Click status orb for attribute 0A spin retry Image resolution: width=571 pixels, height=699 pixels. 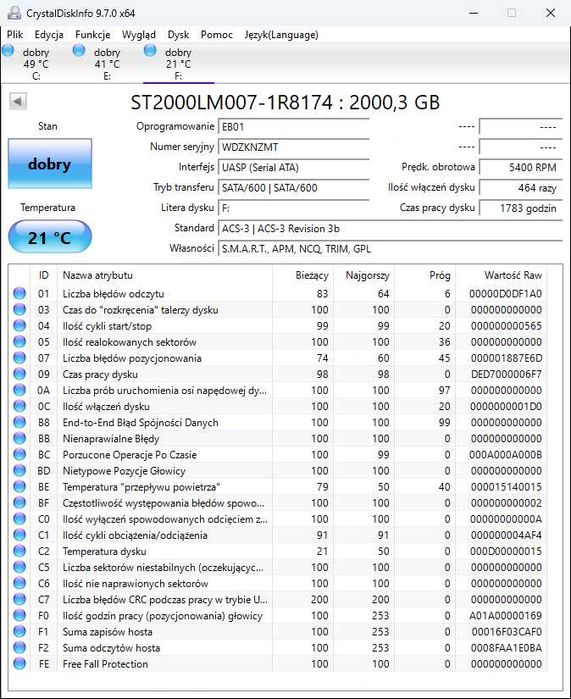(19, 390)
